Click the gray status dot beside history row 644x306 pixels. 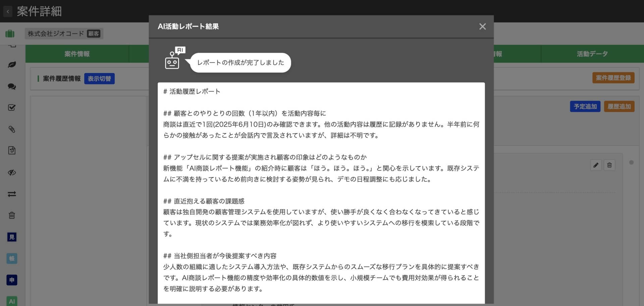pos(631,163)
